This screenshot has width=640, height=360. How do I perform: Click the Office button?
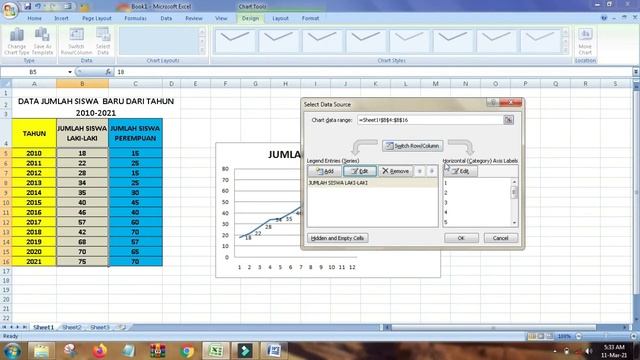(x=10, y=9)
